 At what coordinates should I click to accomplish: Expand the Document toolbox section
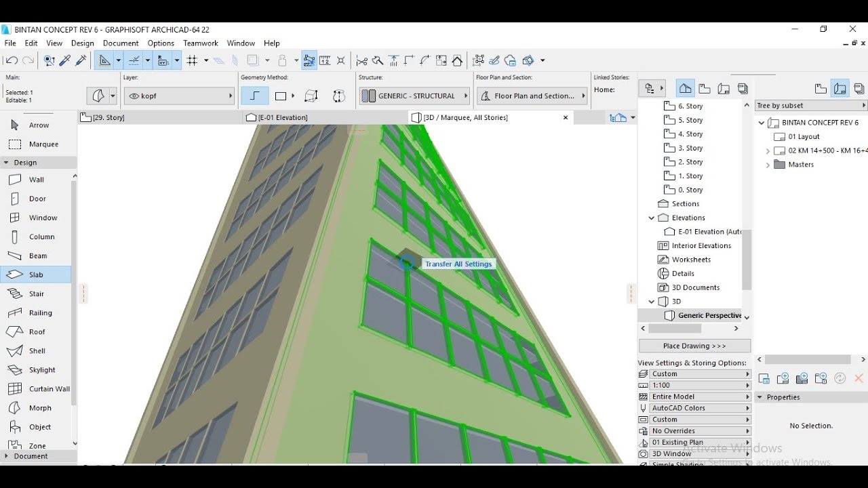coord(6,456)
